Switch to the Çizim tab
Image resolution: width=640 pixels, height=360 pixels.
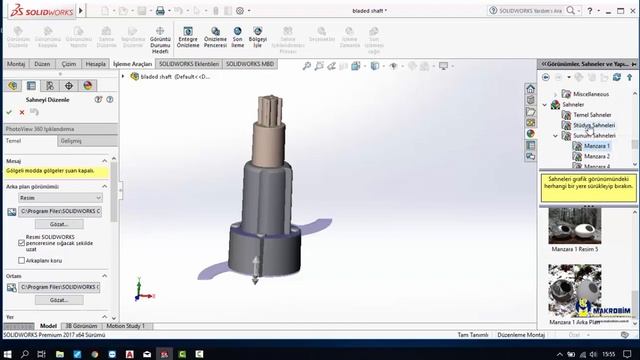[69, 64]
